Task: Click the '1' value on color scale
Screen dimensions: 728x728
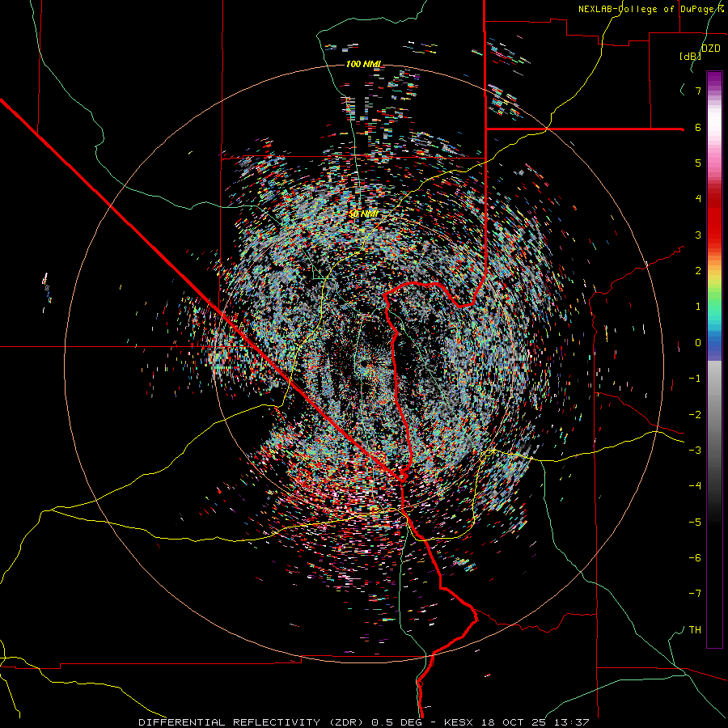Action: point(698,307)
